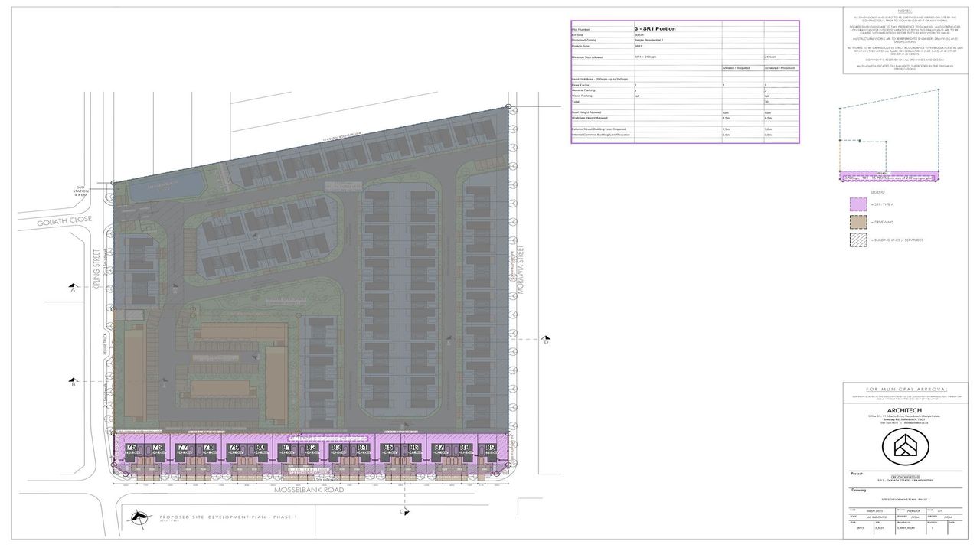Select section marker B on the left edge
This screenshot has height=551, width=980.
(73, 383)
